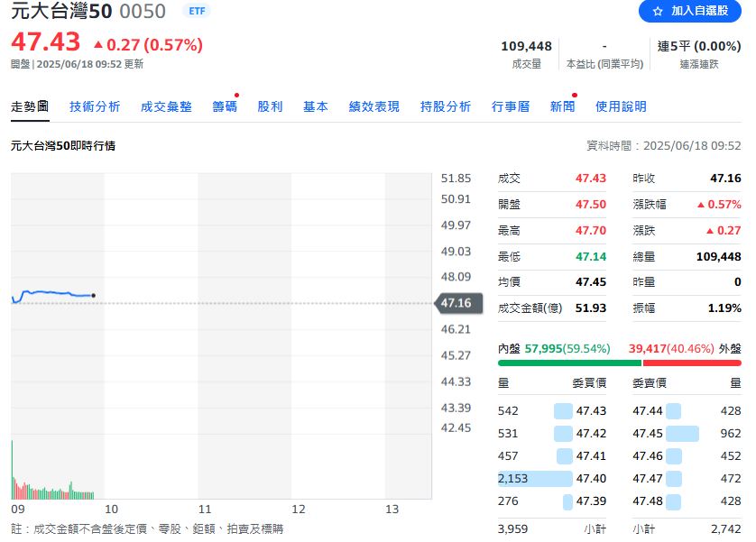Open the 籌碼 tab
This screenshot has width=756, height=542.
pyautogui.click(x=225, y=106)
